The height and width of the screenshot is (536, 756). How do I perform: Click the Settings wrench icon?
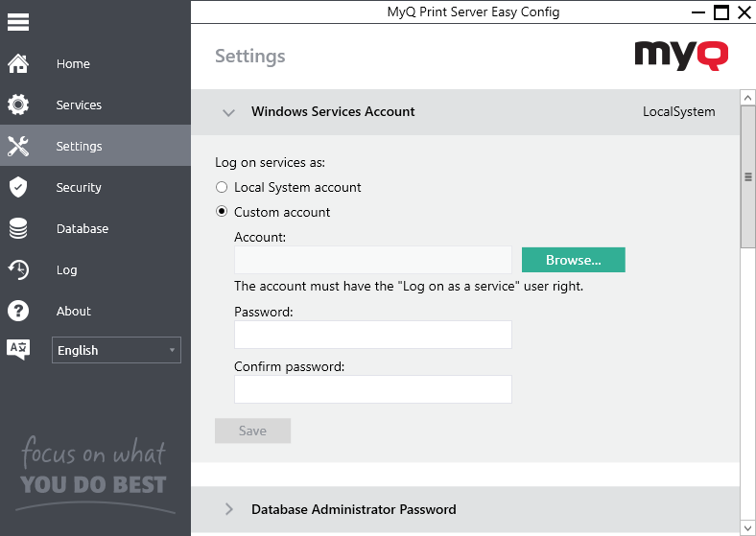click(x=18, y=147)
